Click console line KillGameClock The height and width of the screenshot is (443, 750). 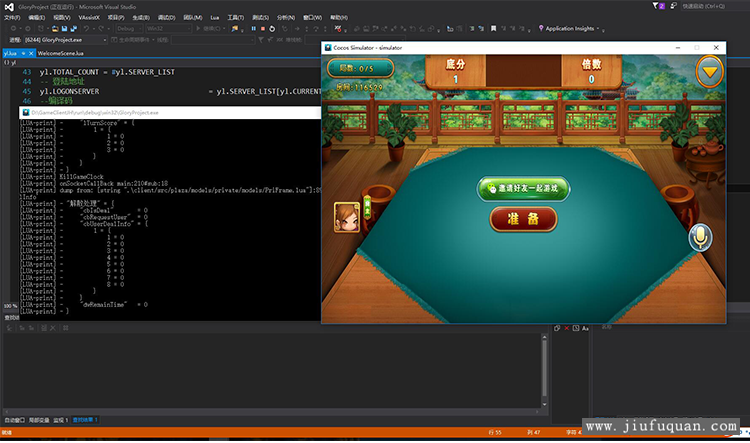(81, 177)
